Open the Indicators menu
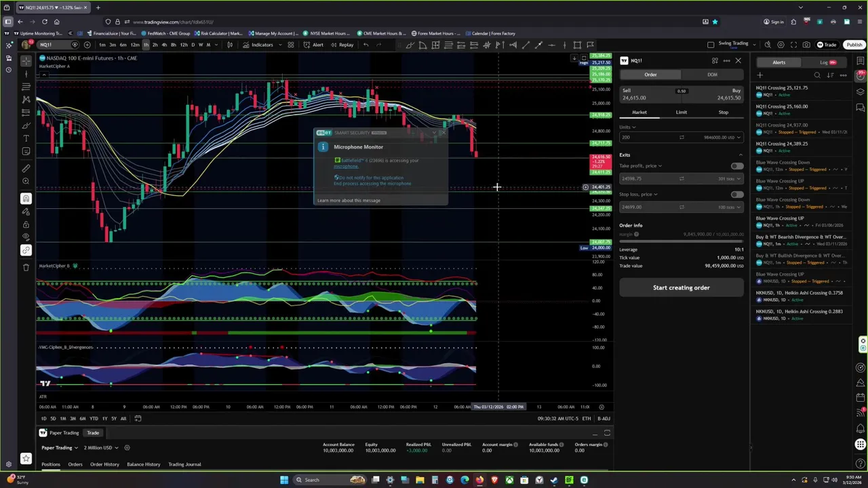The width and height of the screenshot is (868, 488). [x=258, y=45]
